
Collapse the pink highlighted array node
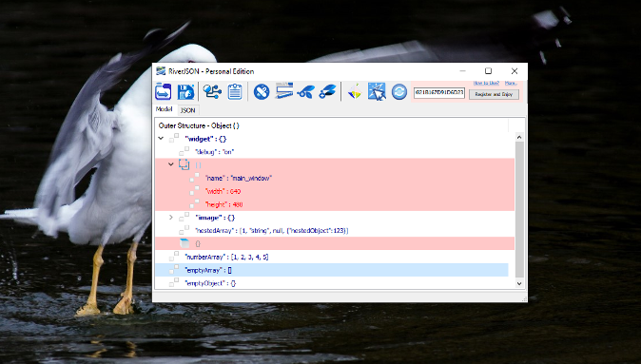point(171,164)
